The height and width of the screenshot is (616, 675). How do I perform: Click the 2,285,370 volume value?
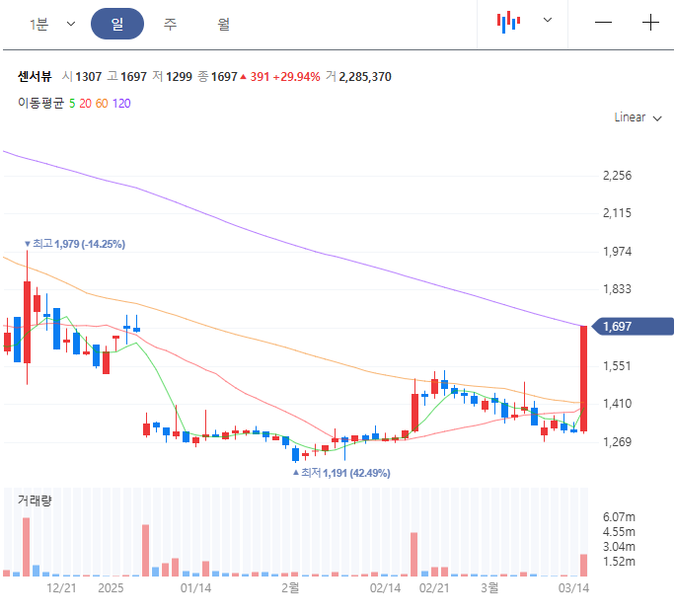[x=365, y=77]
